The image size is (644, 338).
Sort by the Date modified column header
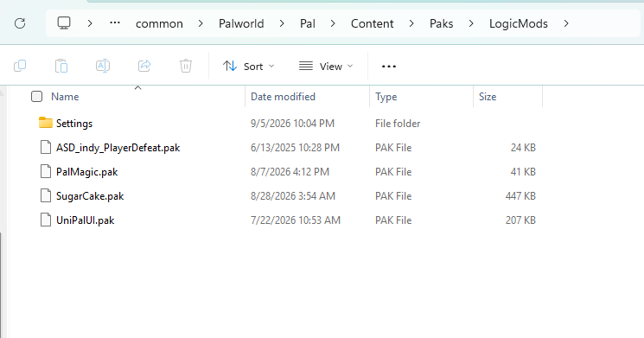click(x=283, y=97)
